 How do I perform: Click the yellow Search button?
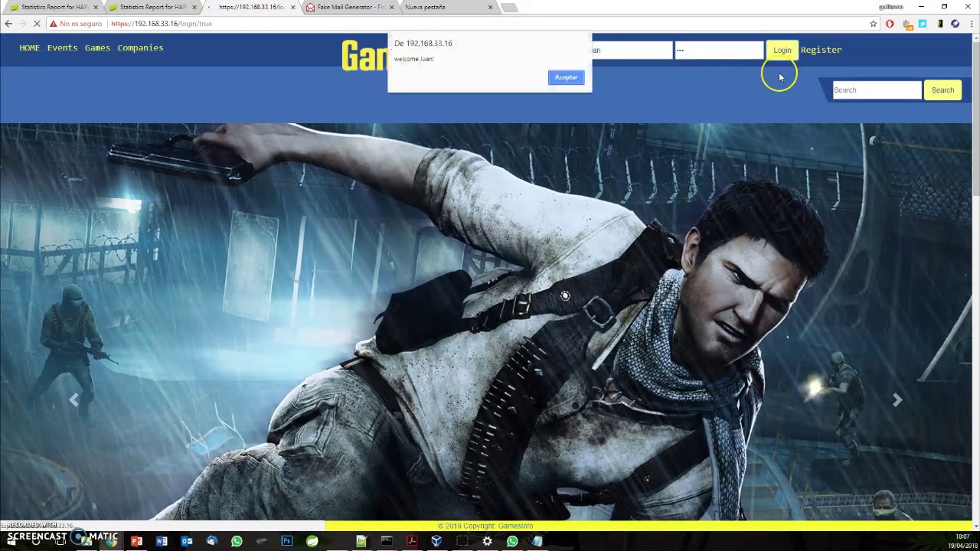[942, 90]
